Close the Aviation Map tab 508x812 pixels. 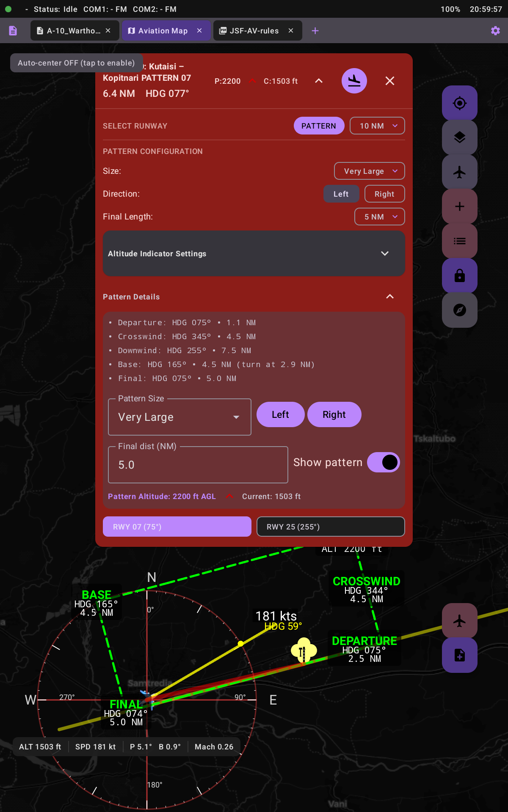[199, 30]
